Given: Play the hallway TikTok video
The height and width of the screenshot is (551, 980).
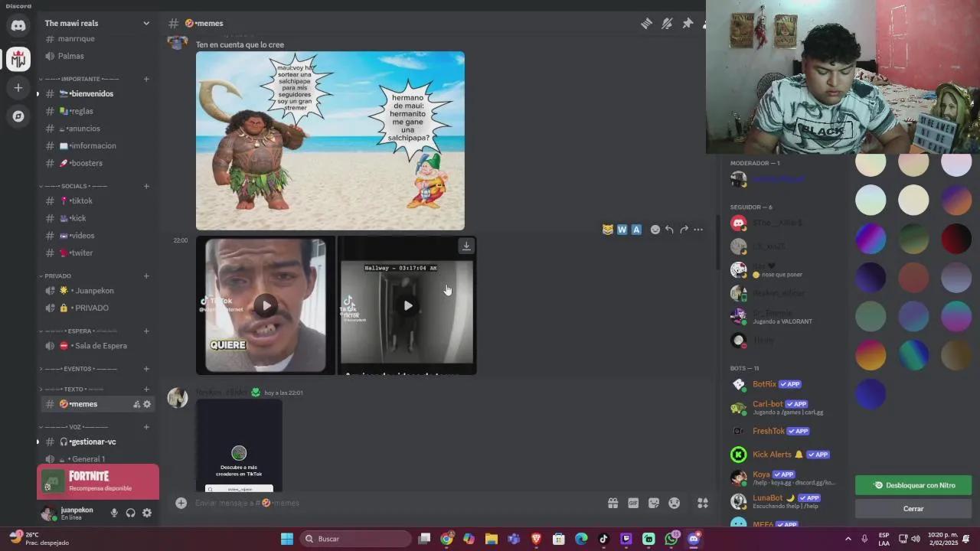Looking at the screenshot, I should click(408, 305).
